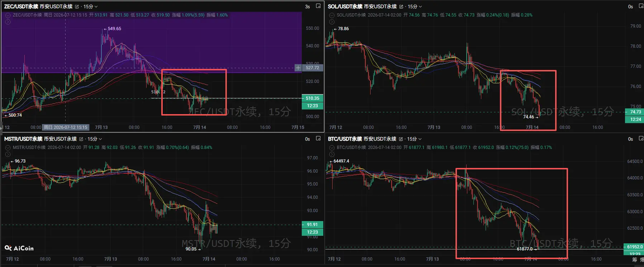The width and height of the screenshot is (644, 267).
Task: Expand MSTR/USDT indicators with circled right arrow
Action: (x=8, y=154)
